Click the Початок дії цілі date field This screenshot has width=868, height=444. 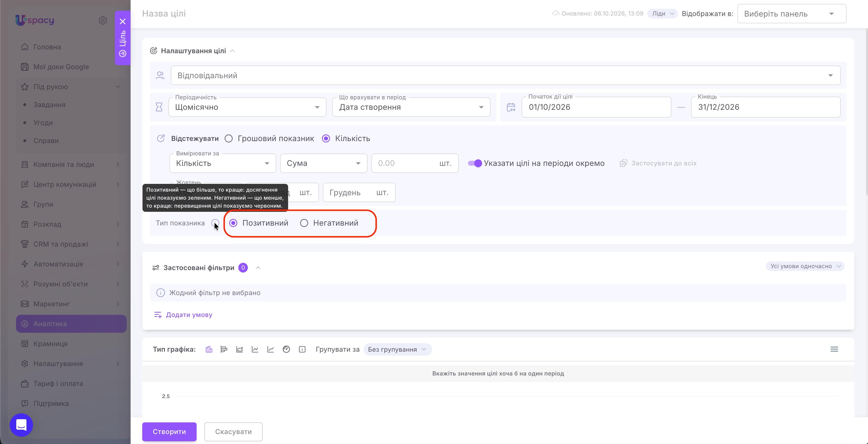point(596,107)
